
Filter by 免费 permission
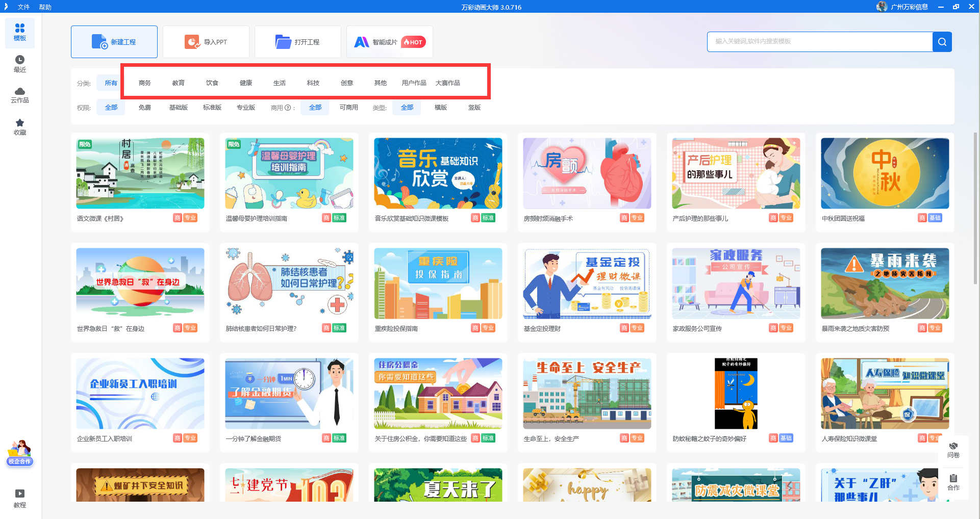pyautogui.click(x=145, y=108)
